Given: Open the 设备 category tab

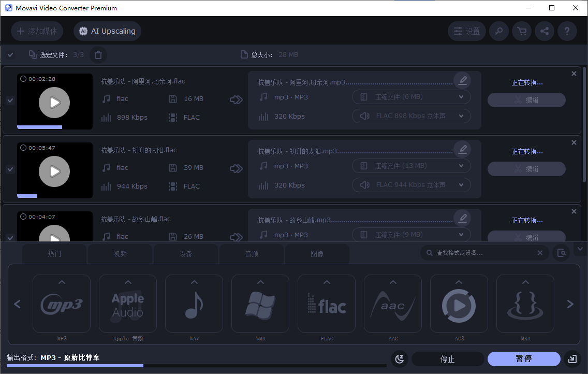Looking at the screenshot, I should point(185,253).
